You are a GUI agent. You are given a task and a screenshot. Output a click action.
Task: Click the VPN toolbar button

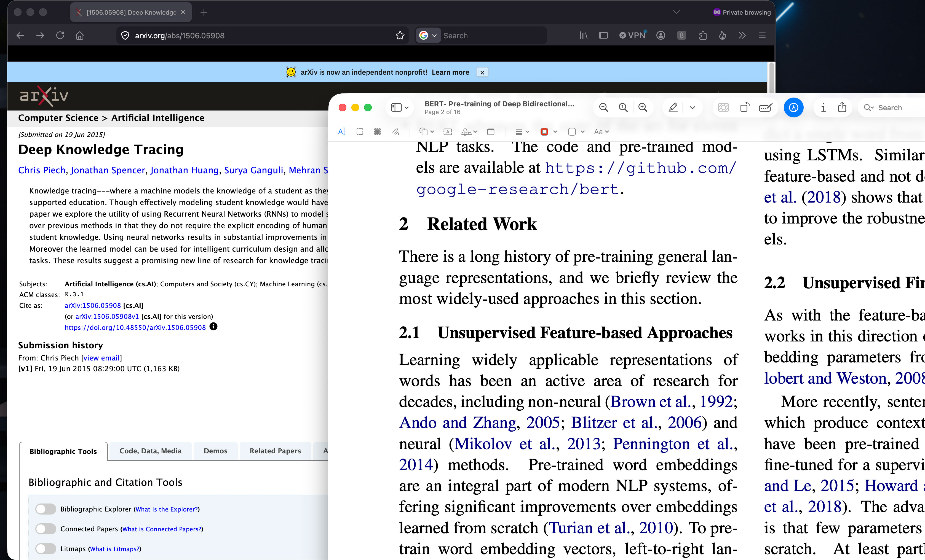click(632, 35)
